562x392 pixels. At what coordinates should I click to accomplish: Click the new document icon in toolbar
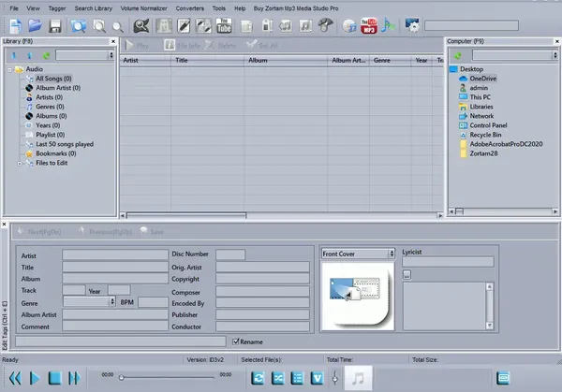(15, 26)
